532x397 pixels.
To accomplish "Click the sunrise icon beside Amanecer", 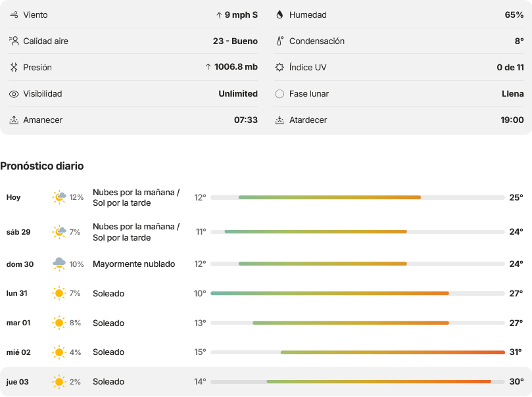I will (14, 120).
